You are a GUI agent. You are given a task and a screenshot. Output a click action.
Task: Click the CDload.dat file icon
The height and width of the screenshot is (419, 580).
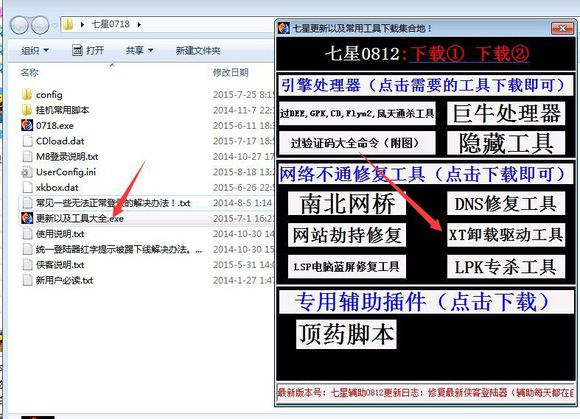(x=27, y=141)
